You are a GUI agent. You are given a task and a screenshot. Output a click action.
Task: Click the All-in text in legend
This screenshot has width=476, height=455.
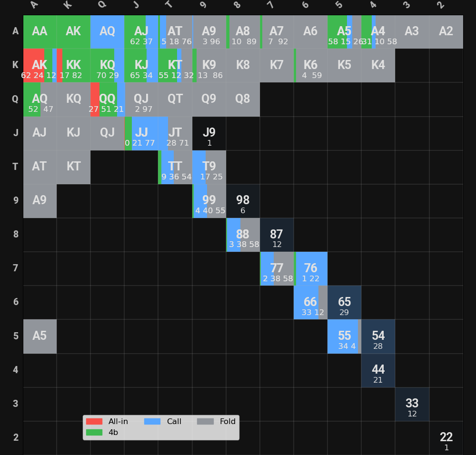(x=118, y=421)
